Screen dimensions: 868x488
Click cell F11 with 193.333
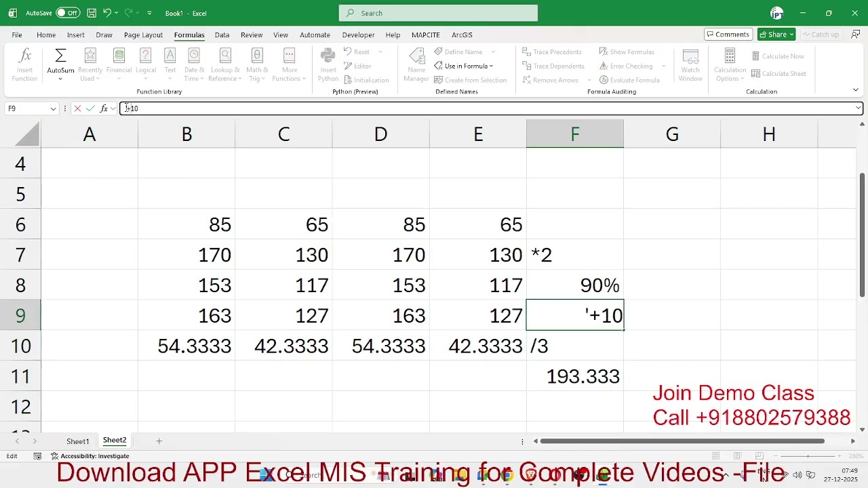[x=575, y=376]
